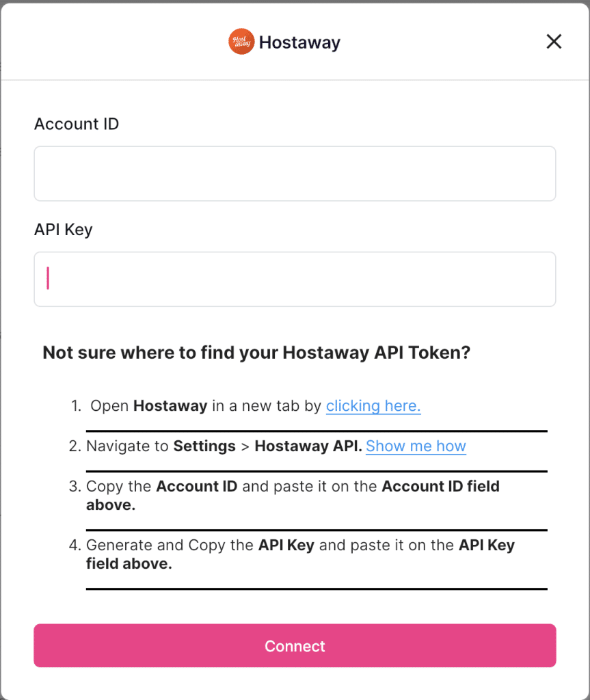The image size is (590, 700).
Task: Click 'Generate and Copy the' text in step four
Action: [x=170, y=546]
